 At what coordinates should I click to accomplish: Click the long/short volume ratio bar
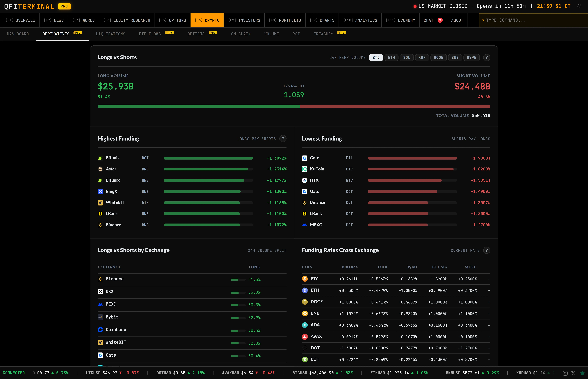point(294,107)
